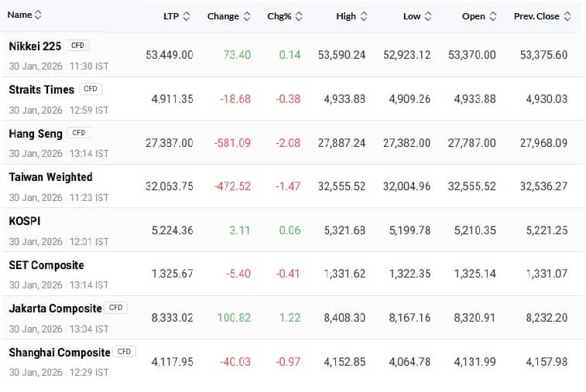Open the Nikkei 225 index link
The height and width of the screenshot is (392, 586).
(x=35, y=46)
